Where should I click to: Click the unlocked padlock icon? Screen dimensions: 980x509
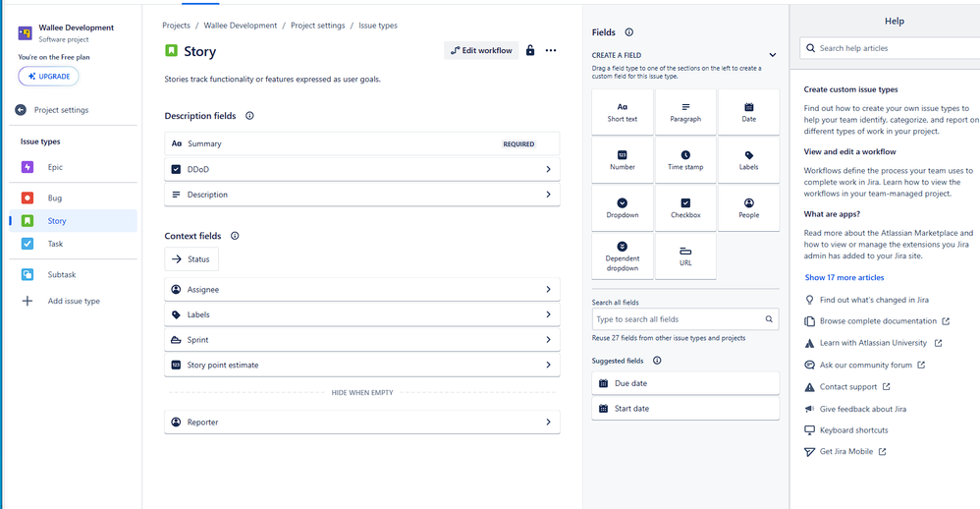coord(530,51)
